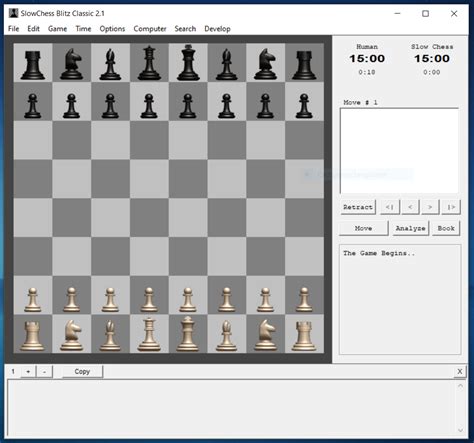The height and width of the screenshot is (443, 474).
Task: Step forward one move button
Action: [x=430, y=207]
